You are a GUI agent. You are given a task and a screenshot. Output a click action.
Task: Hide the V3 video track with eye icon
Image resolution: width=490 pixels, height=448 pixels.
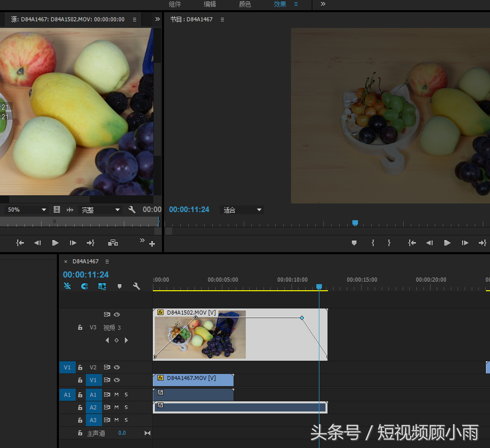[117, 315]
